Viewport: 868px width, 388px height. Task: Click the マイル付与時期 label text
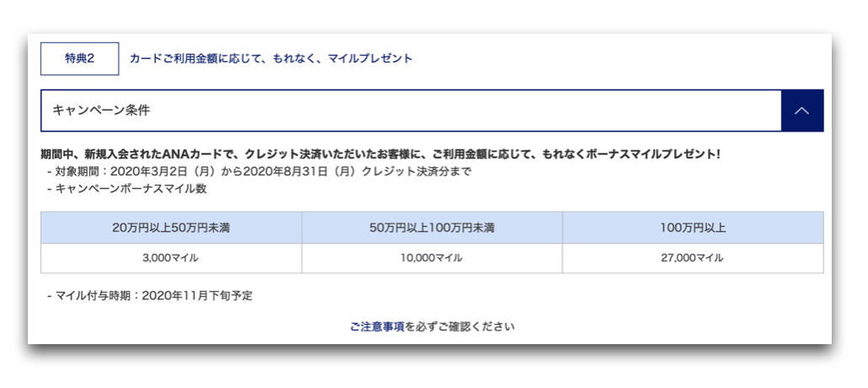tap(94, 296)
